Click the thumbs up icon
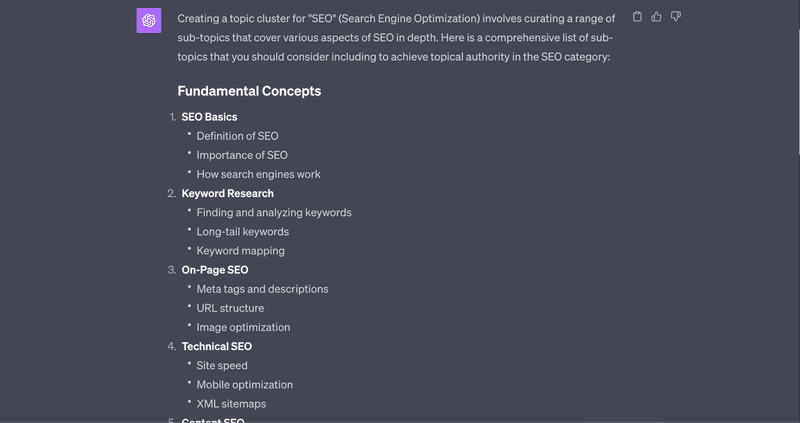800x423 pixels. [x=657, y=17]
